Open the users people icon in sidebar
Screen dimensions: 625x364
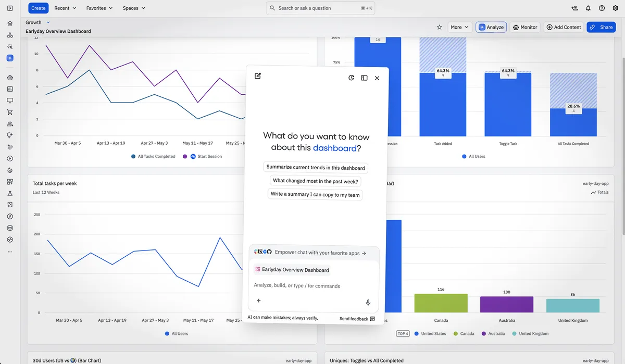point(10,124)
